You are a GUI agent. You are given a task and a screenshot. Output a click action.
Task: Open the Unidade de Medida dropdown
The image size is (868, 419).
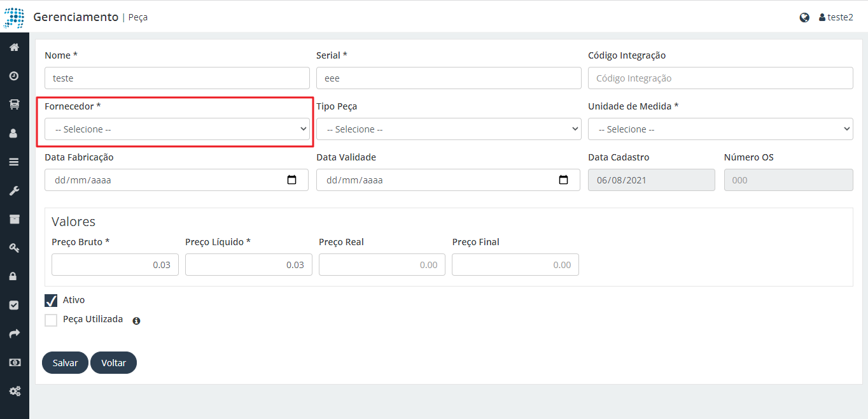click(x=720, y=129)
